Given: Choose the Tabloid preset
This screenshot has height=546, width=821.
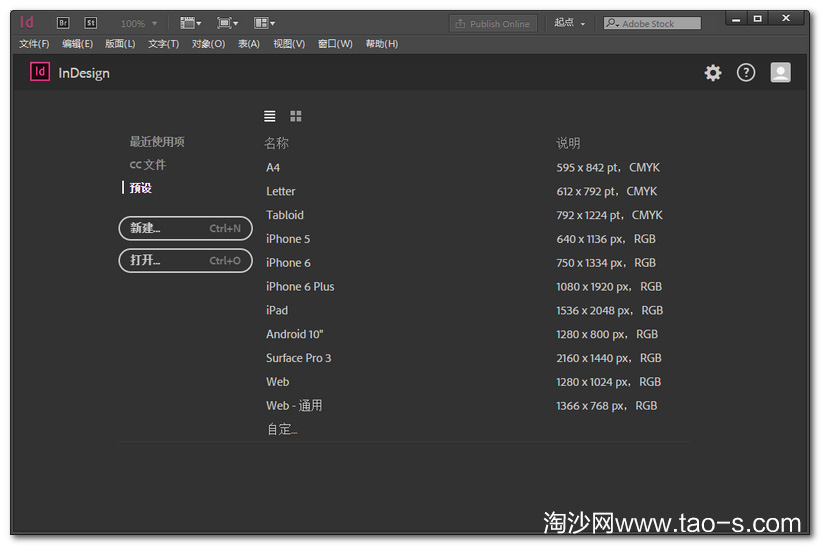Looking at the screenshot, I should (x=285, y=215).
